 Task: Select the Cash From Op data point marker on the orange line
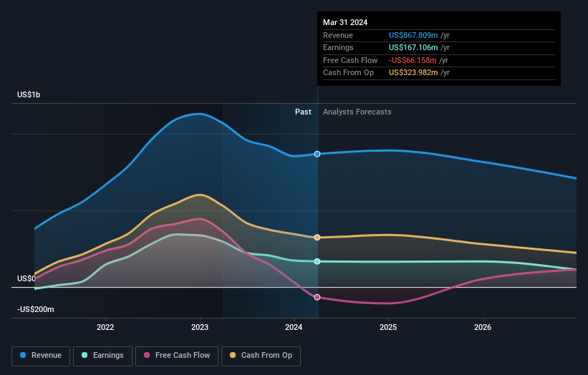pyautogui.click(x=317, y=237)
